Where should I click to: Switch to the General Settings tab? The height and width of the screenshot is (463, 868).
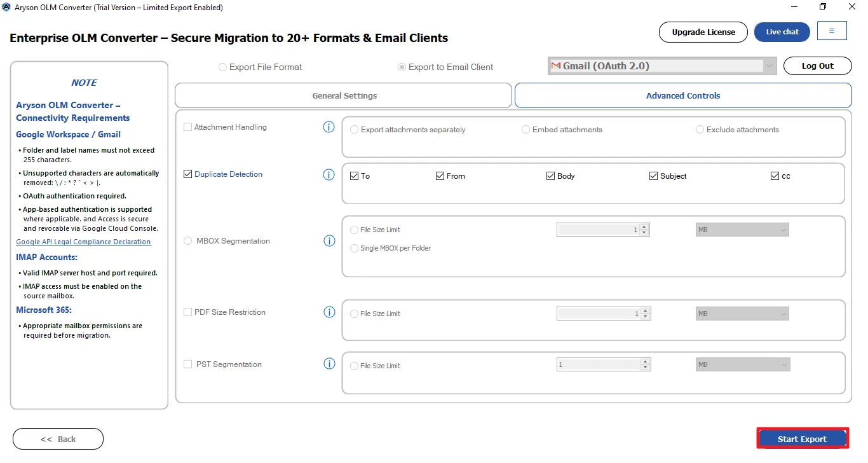344,96
